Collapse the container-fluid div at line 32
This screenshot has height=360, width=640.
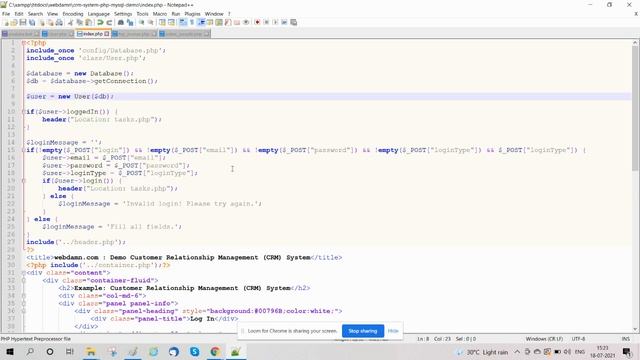point(24,280)
